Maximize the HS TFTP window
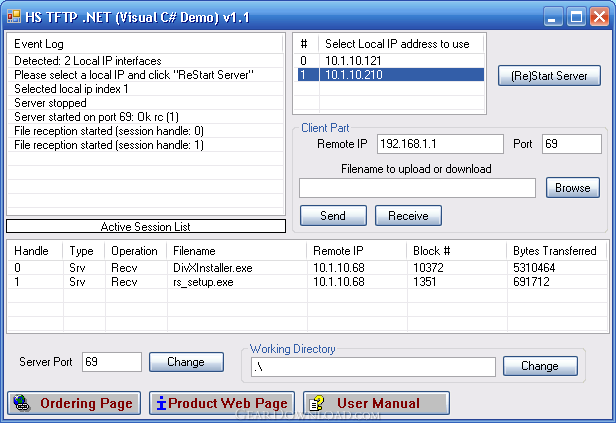616x423 pixels. point(576,16)
